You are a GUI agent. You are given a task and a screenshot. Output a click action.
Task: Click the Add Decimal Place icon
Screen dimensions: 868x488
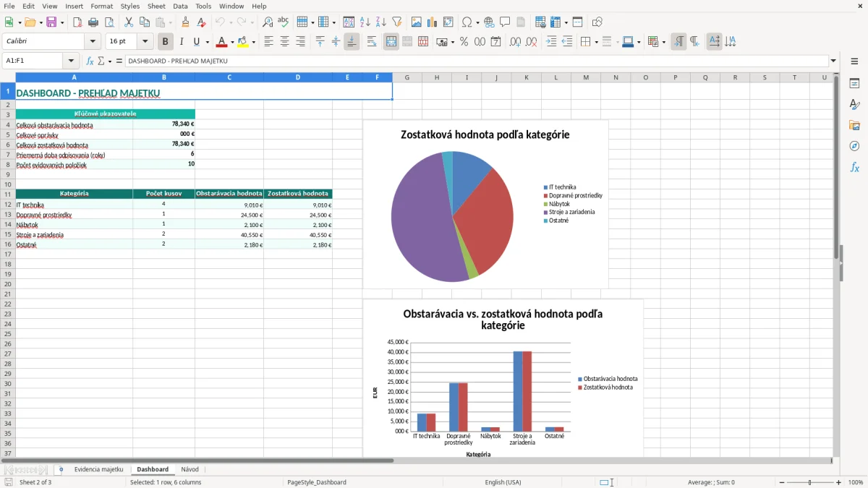[x=516, y=42]
